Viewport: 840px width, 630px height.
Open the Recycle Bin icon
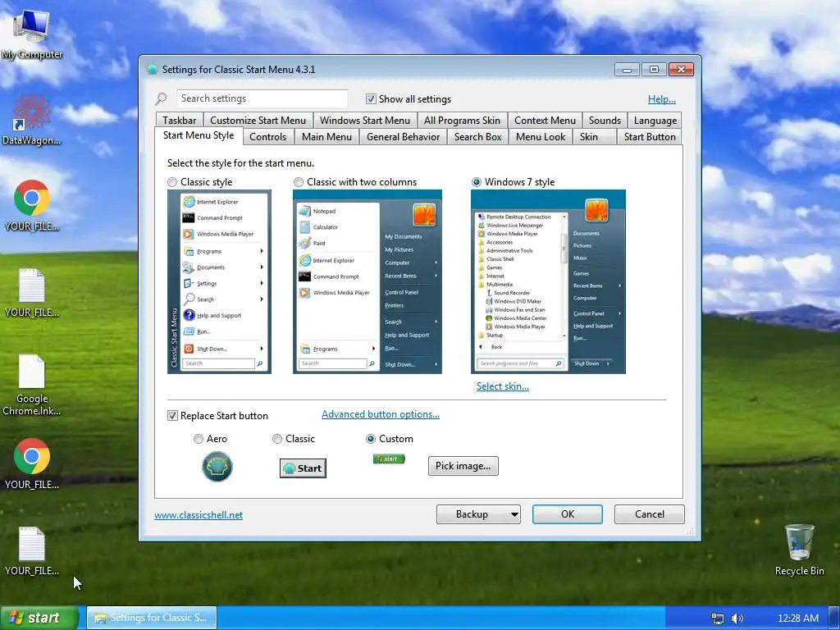(799, 550)
